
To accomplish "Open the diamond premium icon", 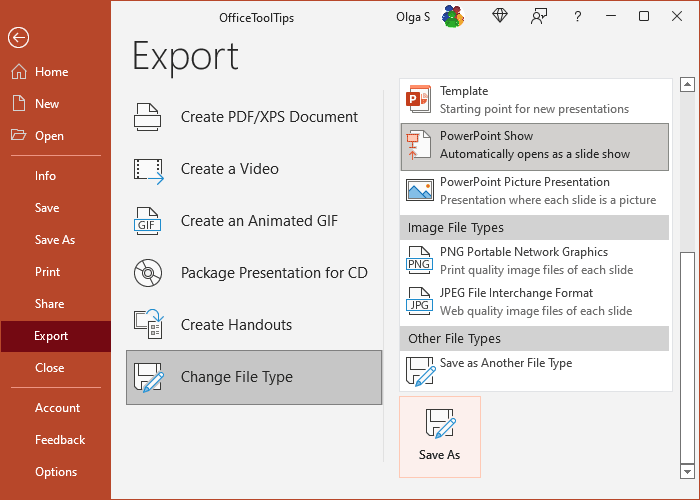I will [500, 16].
